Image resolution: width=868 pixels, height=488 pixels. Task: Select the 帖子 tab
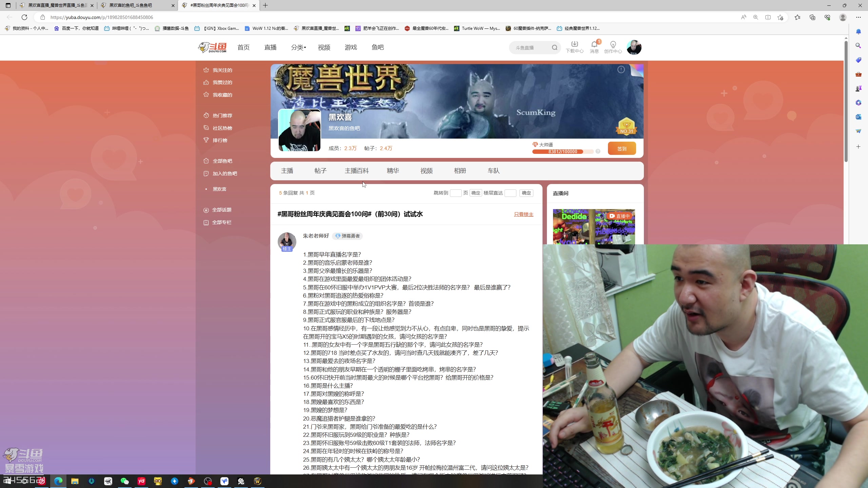[320, 171]
